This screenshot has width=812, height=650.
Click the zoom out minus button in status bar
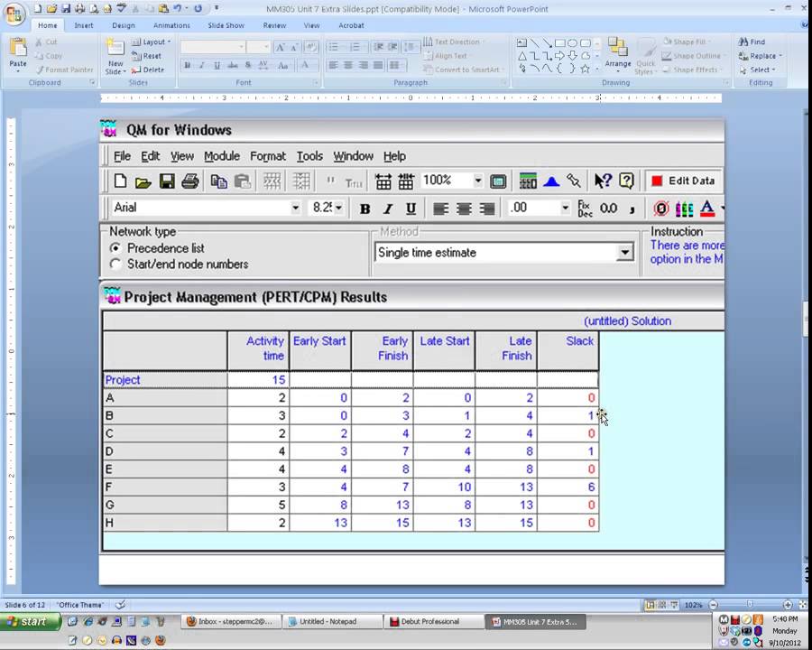tap(714, 605)
